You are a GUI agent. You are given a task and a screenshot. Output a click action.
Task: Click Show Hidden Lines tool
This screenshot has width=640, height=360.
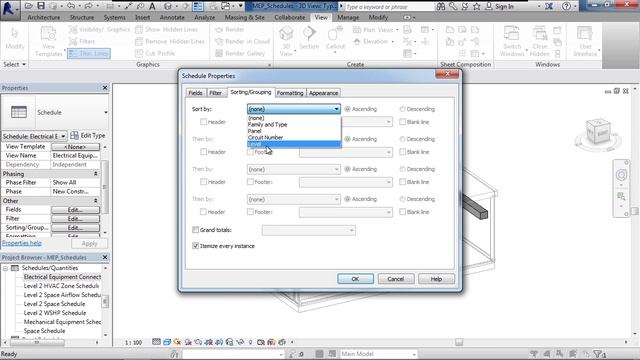[166, 29]
